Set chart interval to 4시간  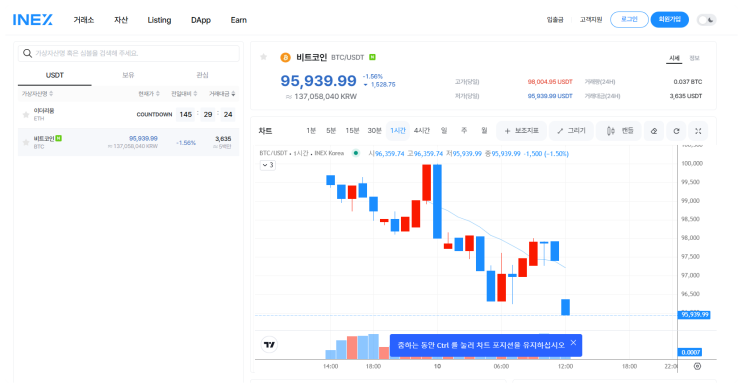[422, 131]
